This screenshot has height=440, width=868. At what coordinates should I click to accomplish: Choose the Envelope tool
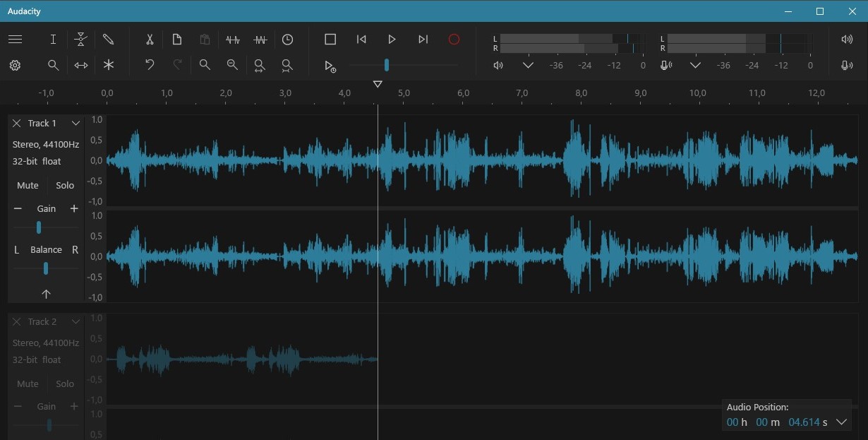point(80,40)
